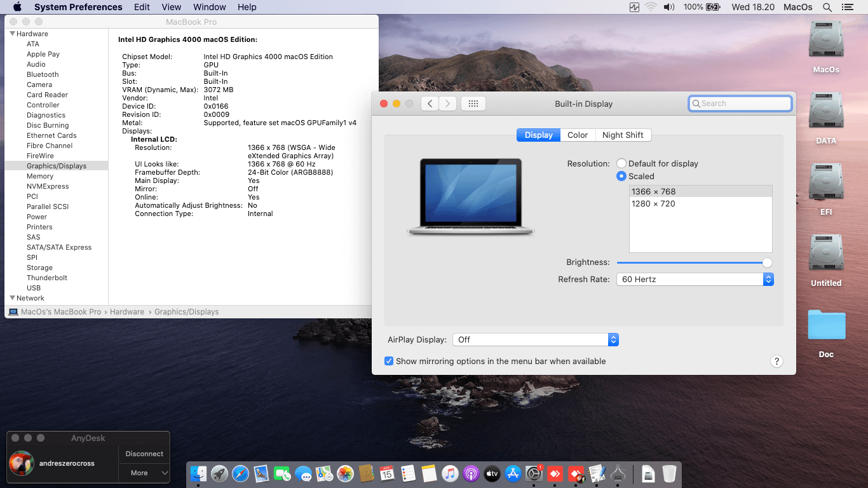Select the Doc folder on desktop

tap(826, 332)
